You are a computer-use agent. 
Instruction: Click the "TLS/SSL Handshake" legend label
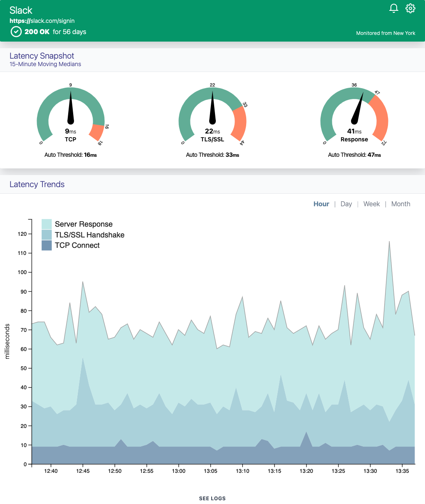point(89,235)
